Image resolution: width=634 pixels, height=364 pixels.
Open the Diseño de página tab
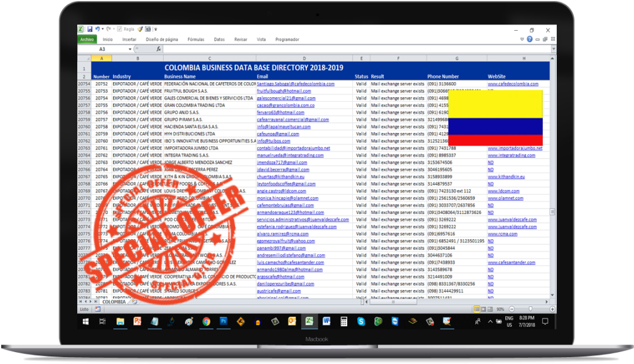pyautogui.click(x=162, y=40)
